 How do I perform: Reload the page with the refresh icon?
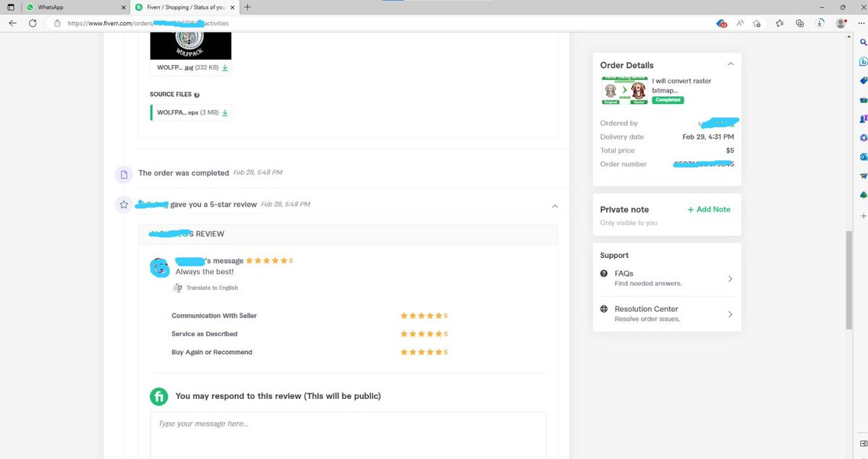pos(33,23)
